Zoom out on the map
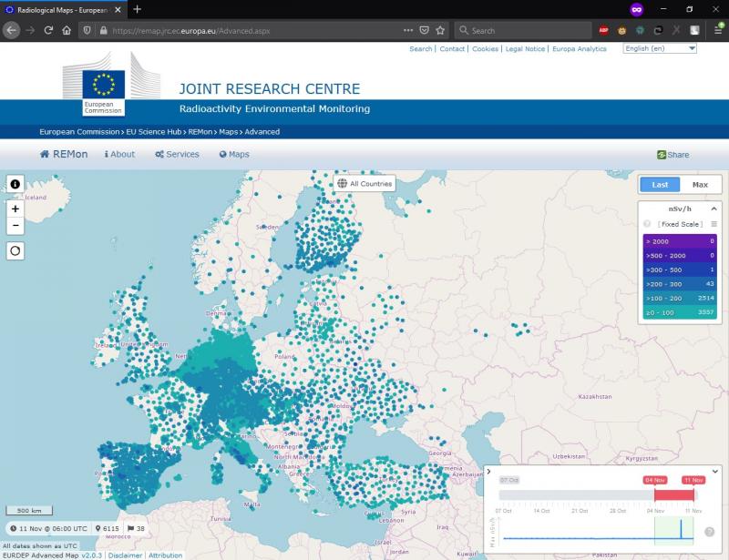Image resolution: width=729 pixels, height=560 pixels. (15, 226)
